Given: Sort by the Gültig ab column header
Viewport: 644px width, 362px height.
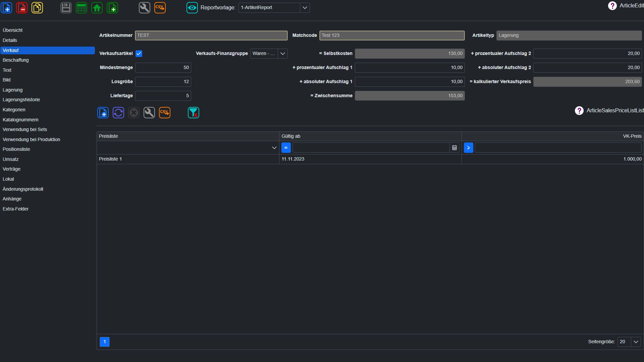Looking at the screenshot, I should [370, 136].
